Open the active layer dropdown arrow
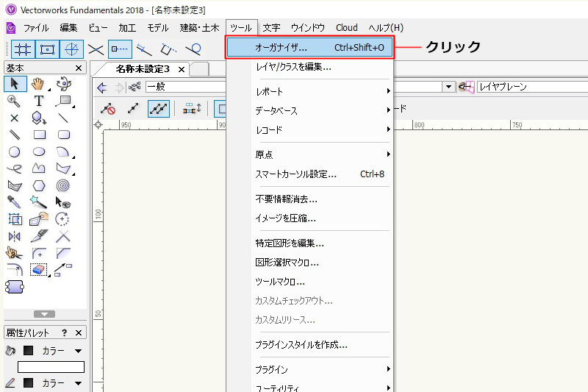The height and width of the screenshot is (392, 588). 448,87
